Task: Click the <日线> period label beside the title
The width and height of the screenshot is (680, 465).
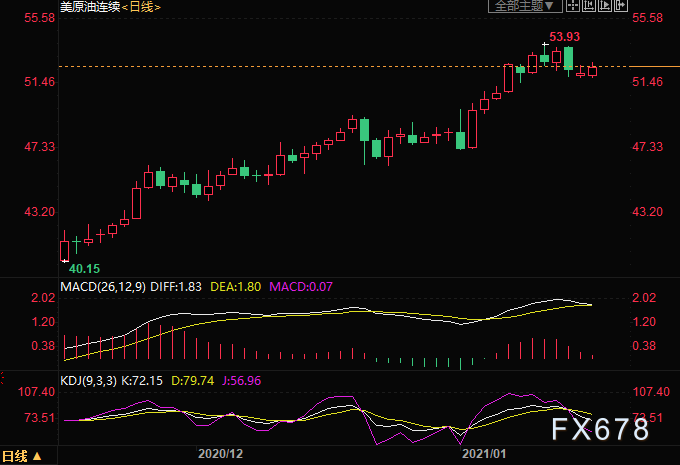Action: (142, 7)
